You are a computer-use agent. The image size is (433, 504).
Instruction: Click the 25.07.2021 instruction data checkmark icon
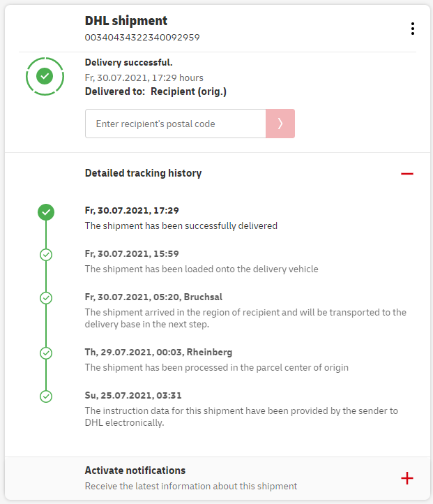pos(46,396)
